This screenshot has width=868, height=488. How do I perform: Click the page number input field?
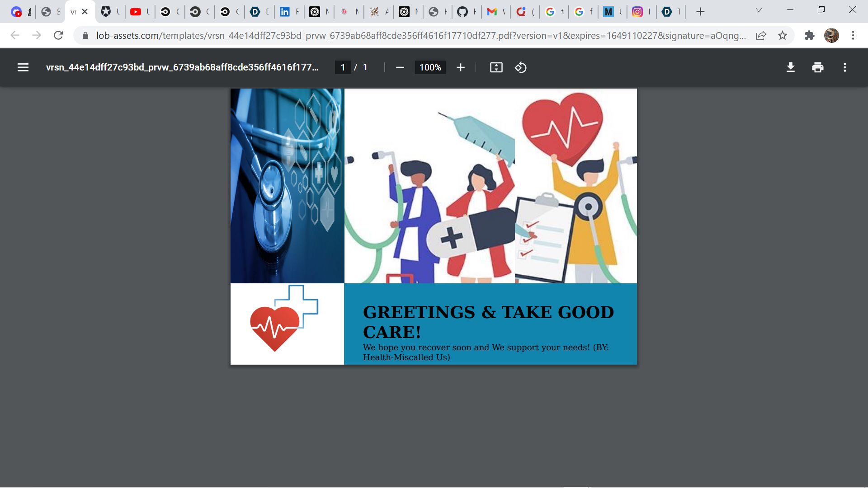pyautogui.click(x=343, y=67)
